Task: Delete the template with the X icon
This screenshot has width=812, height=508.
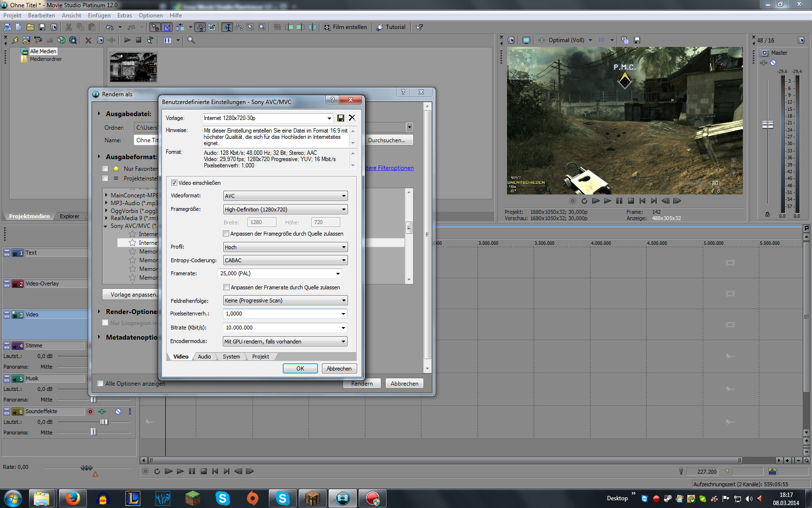Action: tap(352, 118)
